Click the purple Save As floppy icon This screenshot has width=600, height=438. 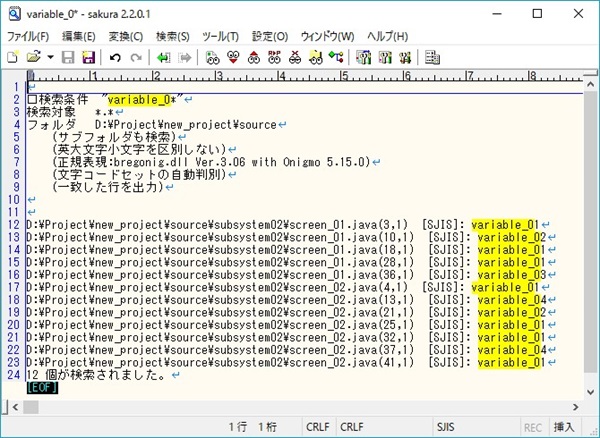pos(88,58)
